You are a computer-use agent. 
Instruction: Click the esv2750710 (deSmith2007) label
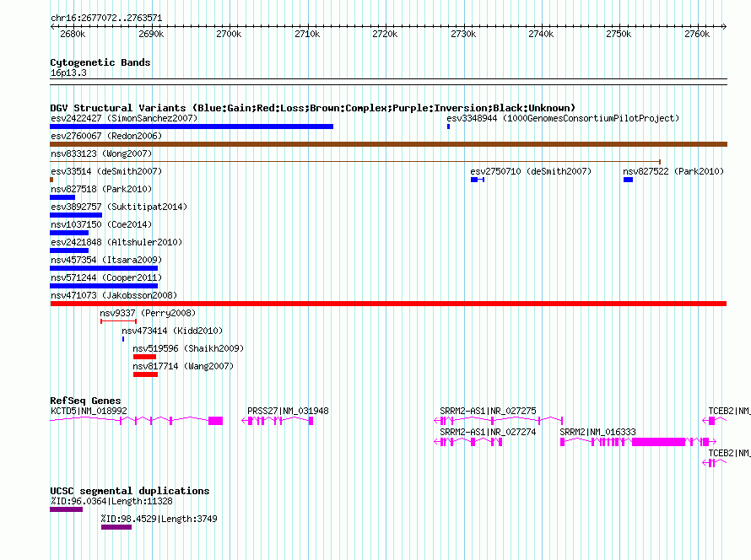pos(531,171)
